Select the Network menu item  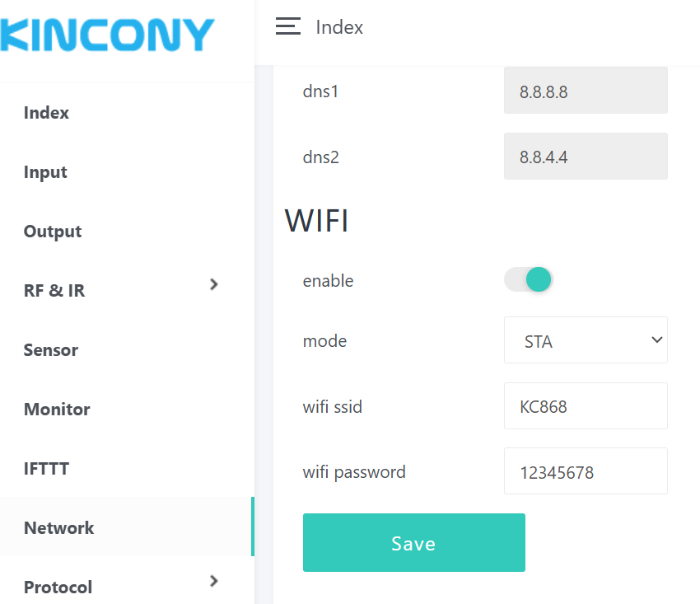point(59,528)
